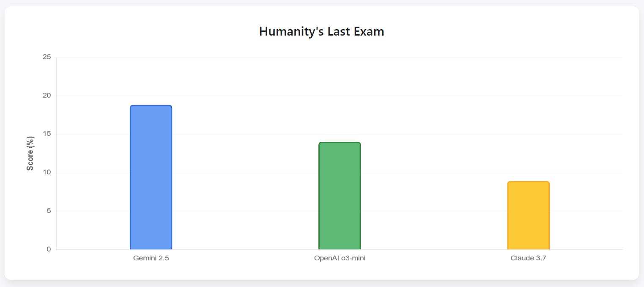Click the Claude 3.7 axis label
Screen dimensions: 644x287
click(x=528, y=258)
